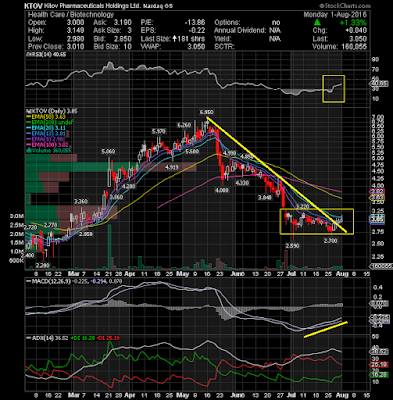
Task: Click the 5.970 price label
Action: (159, 132)
